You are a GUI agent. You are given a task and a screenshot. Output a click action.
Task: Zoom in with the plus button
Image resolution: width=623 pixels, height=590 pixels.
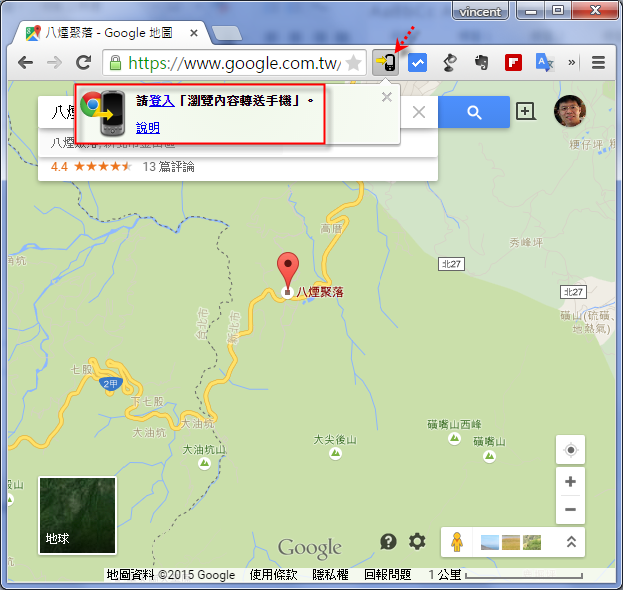coord(571,482)
